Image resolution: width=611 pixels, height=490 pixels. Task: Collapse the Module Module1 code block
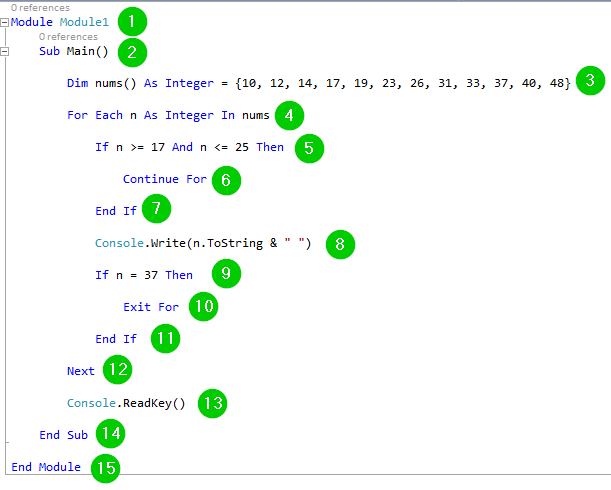pos(6,21)
